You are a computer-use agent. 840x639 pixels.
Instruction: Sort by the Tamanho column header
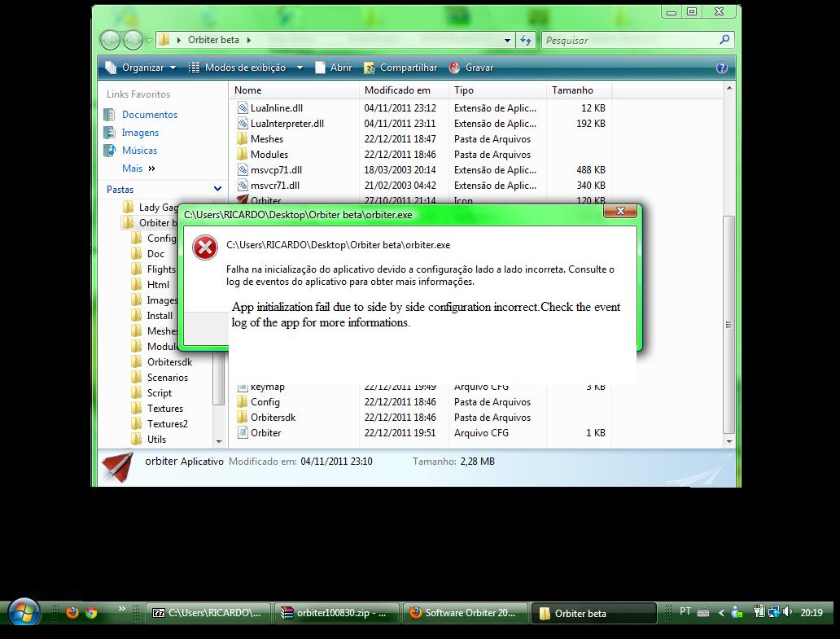point(579,90)
